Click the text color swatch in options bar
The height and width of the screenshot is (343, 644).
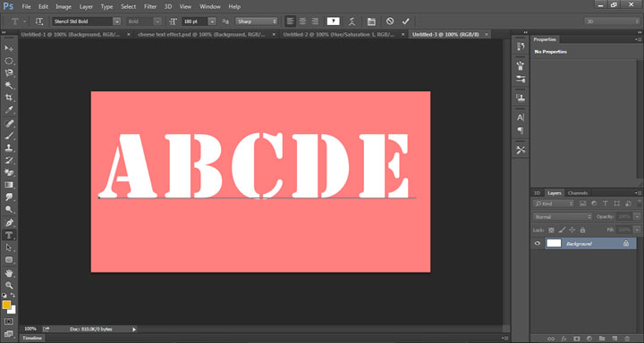coord(333,21)
